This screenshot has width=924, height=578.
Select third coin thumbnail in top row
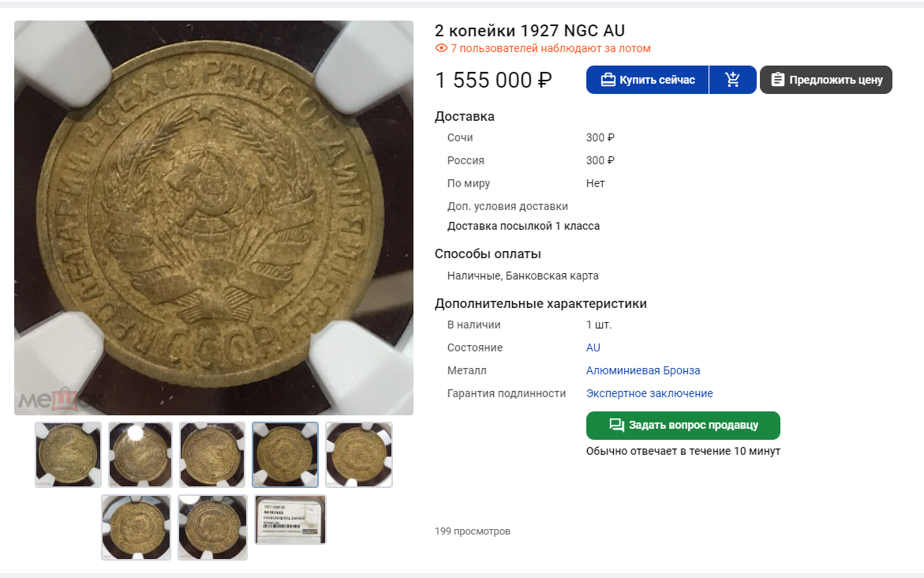pos(212,455)
